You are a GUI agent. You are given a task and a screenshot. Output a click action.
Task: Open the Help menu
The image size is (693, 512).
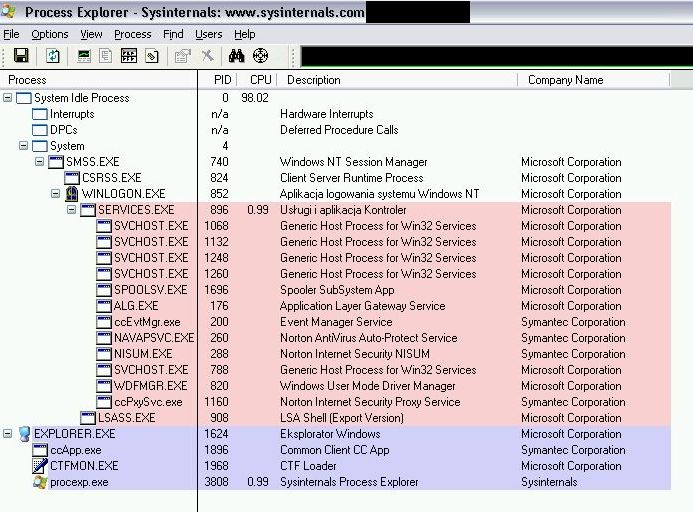(x=244, y=34)
